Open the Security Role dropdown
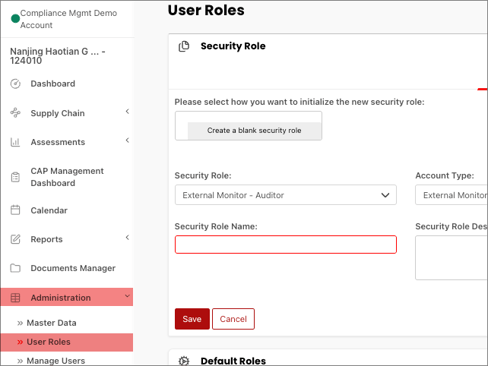This screenshot has width=488, height=366. tap(286, 195)
